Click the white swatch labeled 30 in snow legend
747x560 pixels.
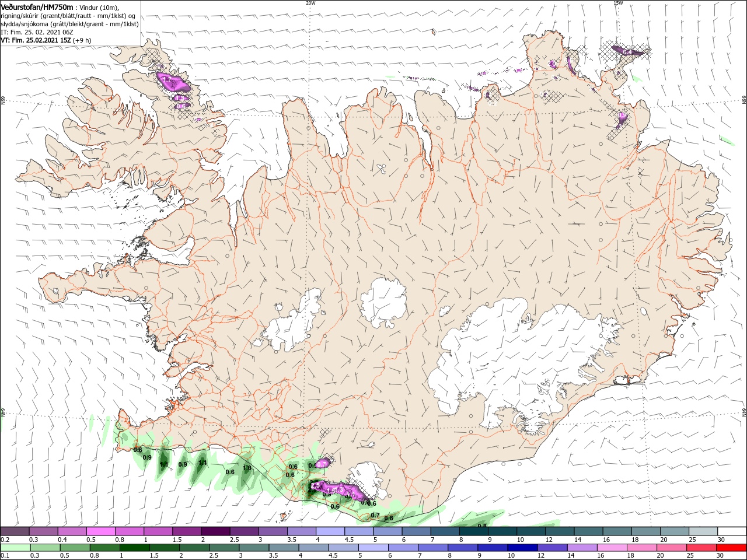[732, 531]
